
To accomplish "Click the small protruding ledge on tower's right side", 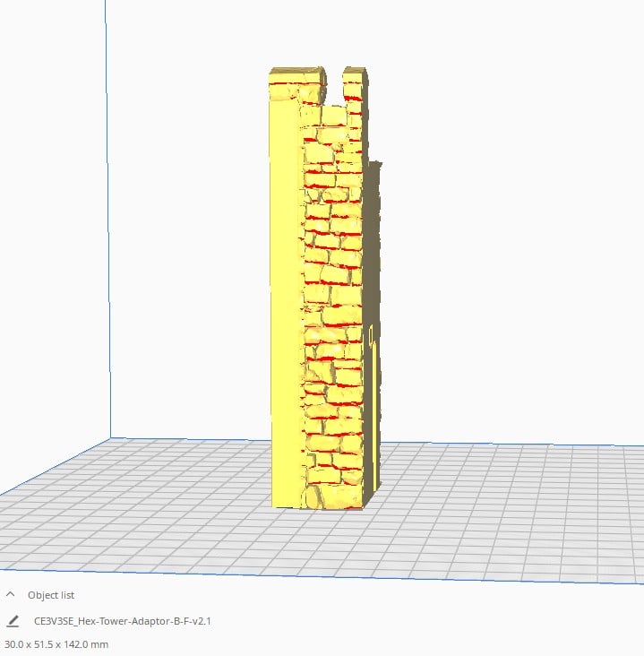I will (x=374, y=165).
